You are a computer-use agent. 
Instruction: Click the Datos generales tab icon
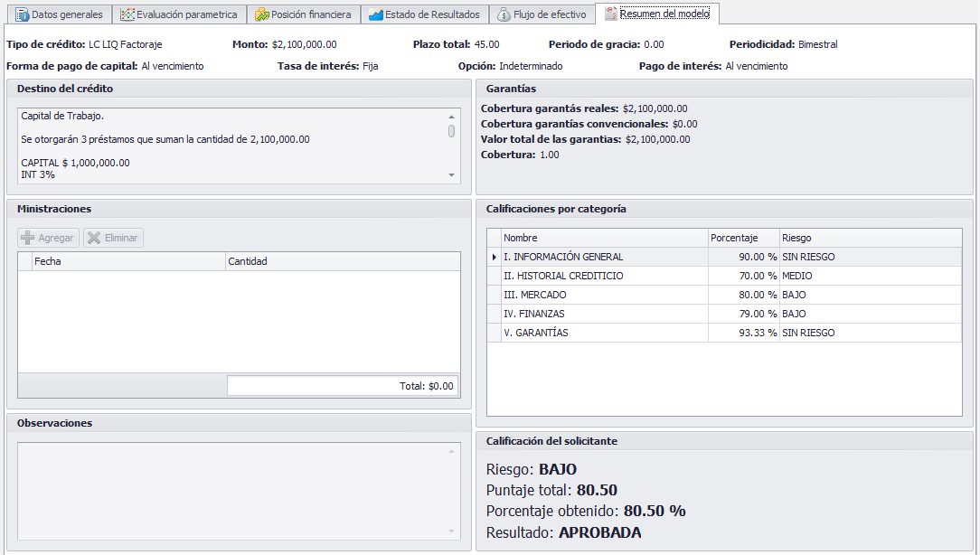23,14
